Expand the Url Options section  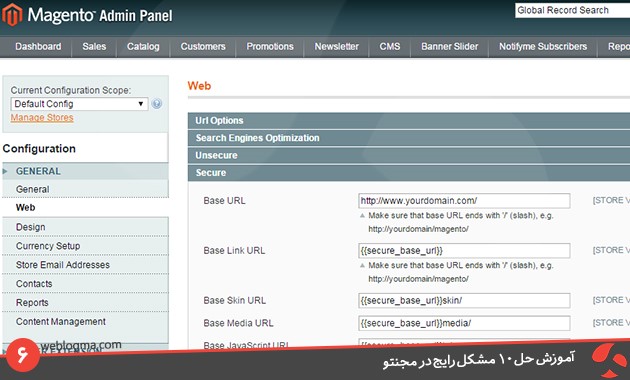409,121
